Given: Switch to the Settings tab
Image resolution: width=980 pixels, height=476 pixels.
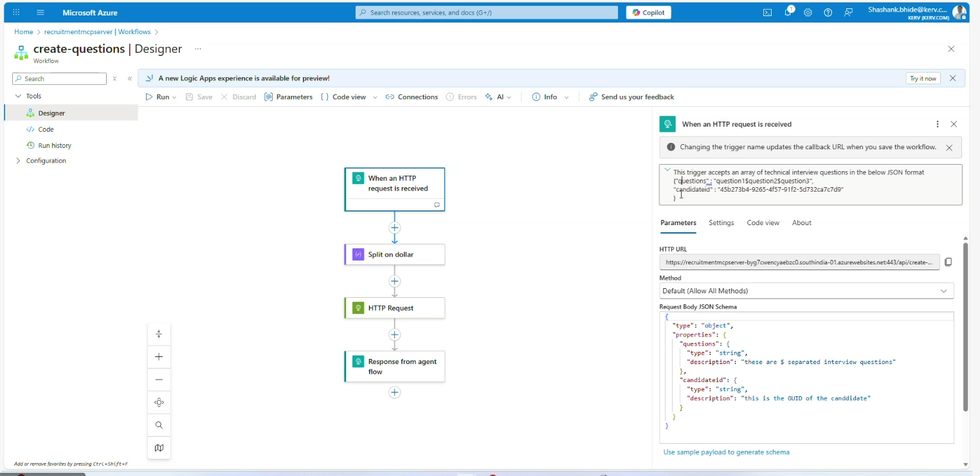Looking at the screenshot, I should coord(721,223).
